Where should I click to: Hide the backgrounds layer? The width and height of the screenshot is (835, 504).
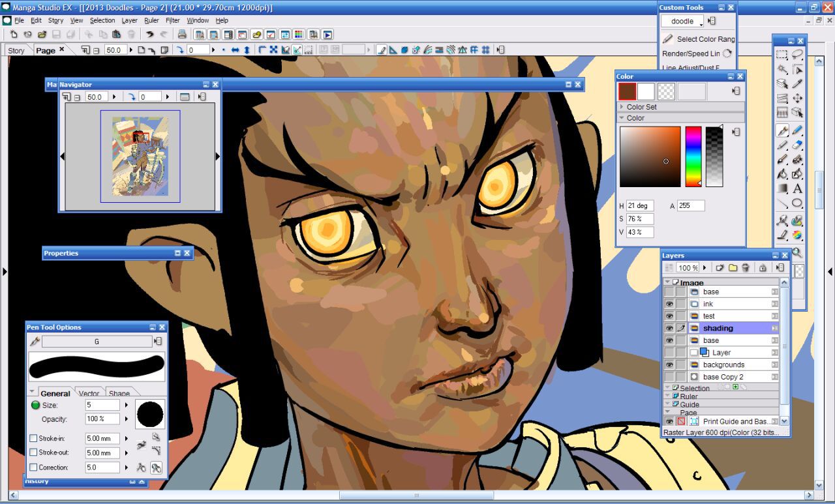point(669,365)
